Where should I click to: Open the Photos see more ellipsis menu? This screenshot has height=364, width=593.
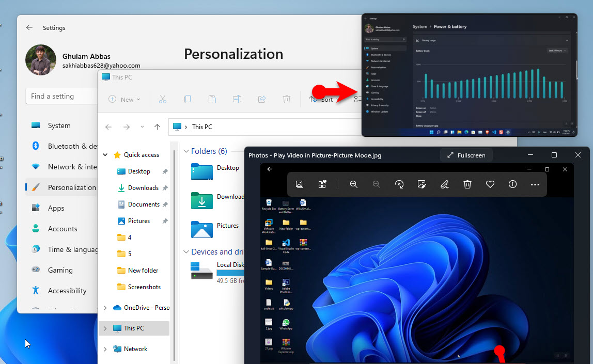[x=535, y=184]
